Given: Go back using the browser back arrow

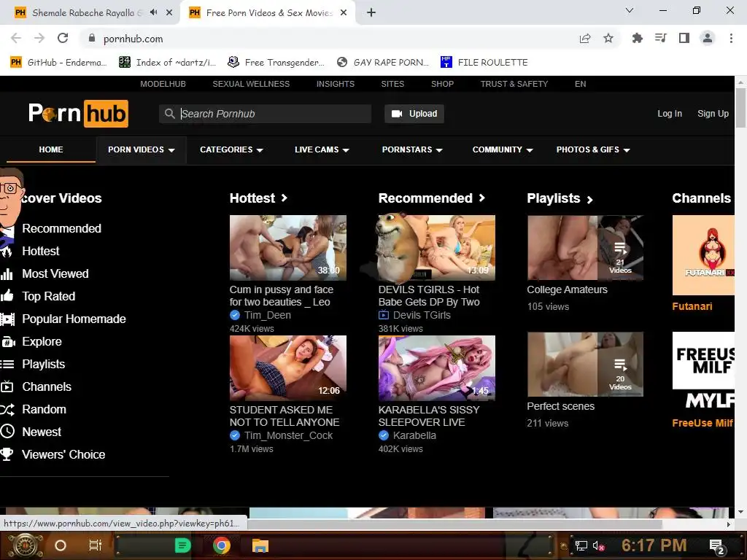Looking at the screenshot, I should [x=16, y=38].
